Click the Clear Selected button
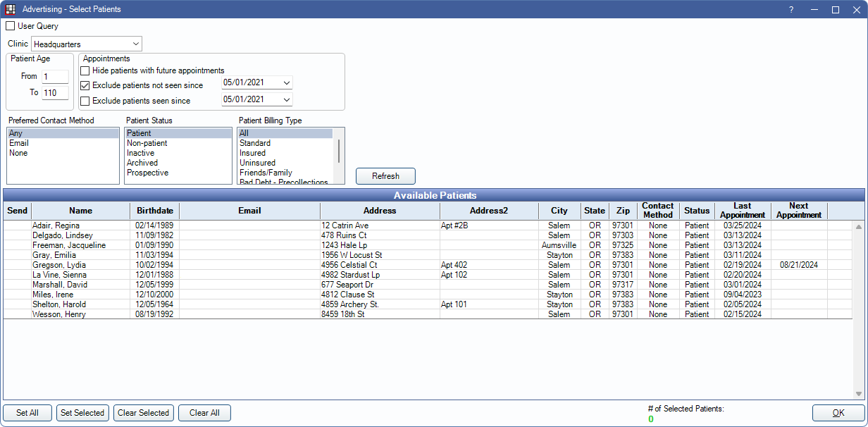Screen dimensions: 868x427 [143, 413]
